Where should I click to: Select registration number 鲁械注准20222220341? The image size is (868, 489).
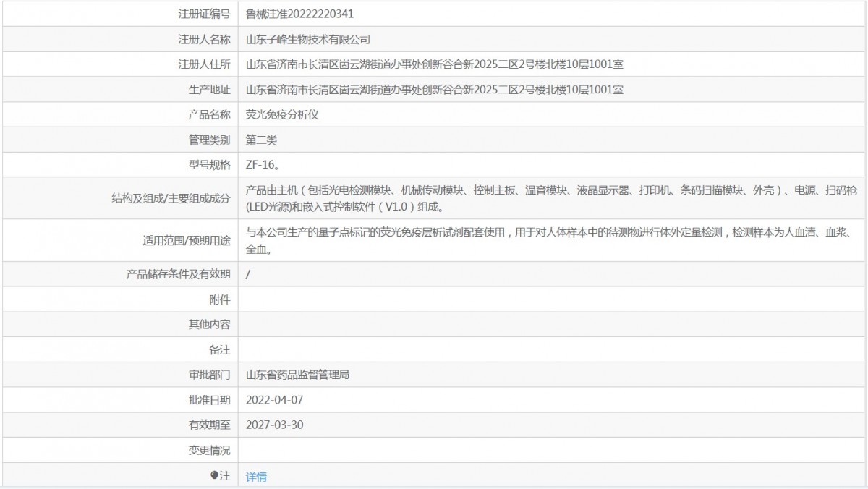click(299, 14)
